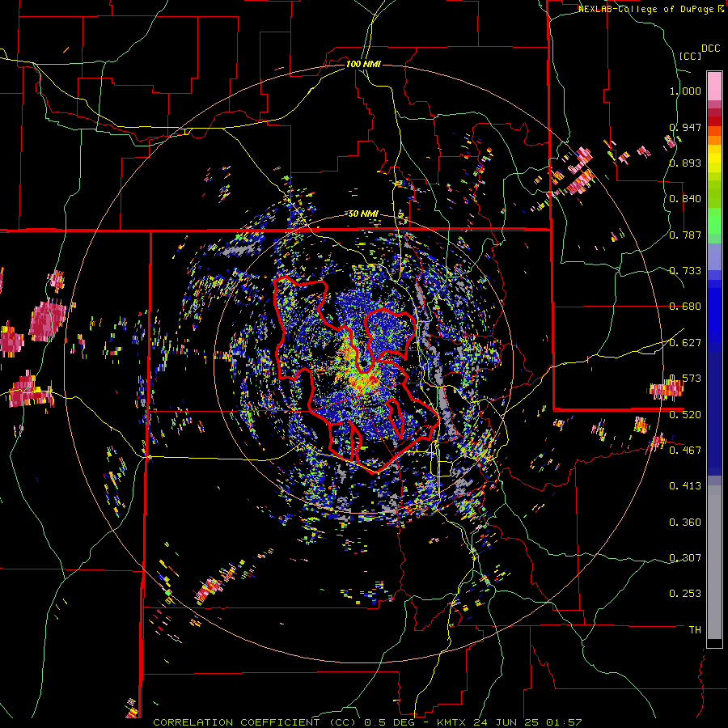The height and width of the screenshot is (728, 728).
Task: Click the 1.000 value on the scale
Action: (685, 91)
